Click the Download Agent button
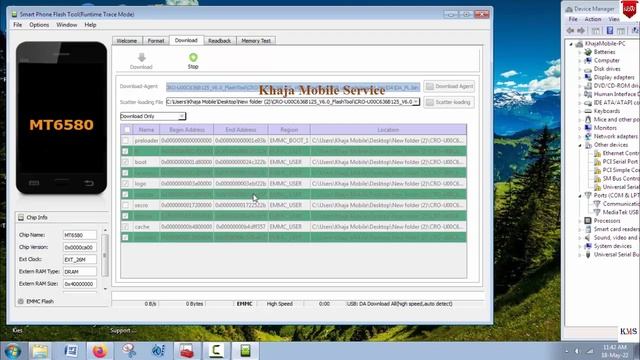 pyautogui.click(x=449, y=86)
